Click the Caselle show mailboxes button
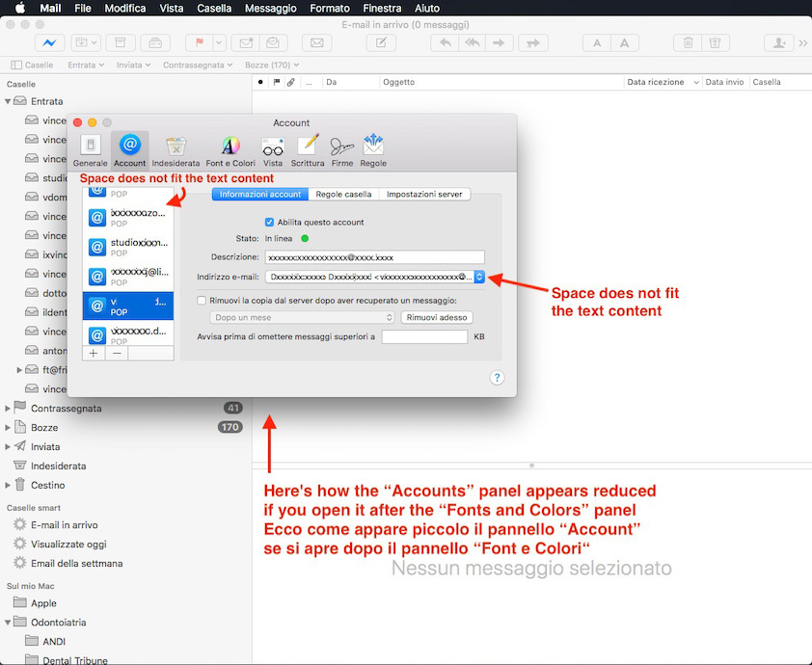This screenshot has width=812, height=665. coord(32,65)
